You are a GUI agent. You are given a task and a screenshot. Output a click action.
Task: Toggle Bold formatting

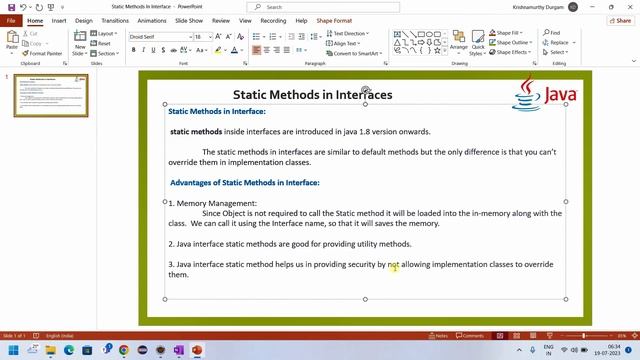click(133, 50)
